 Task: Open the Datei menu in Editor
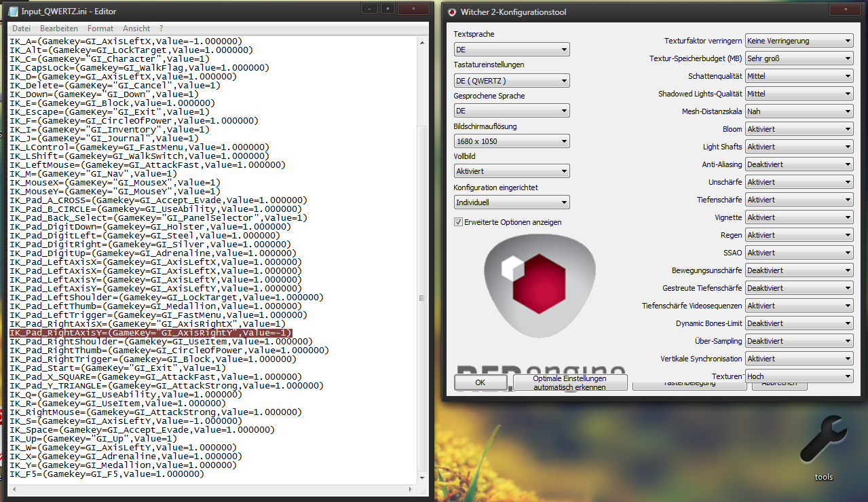click(x=21, y=29)
